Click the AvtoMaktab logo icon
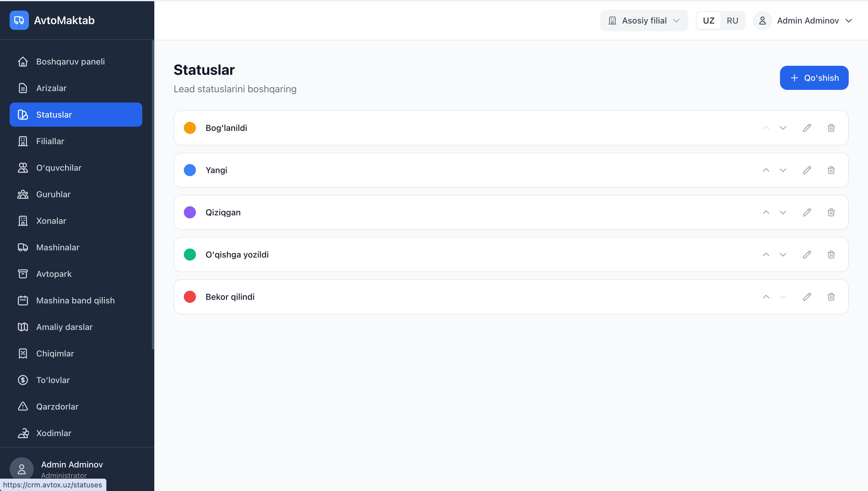 click(19, 20)
